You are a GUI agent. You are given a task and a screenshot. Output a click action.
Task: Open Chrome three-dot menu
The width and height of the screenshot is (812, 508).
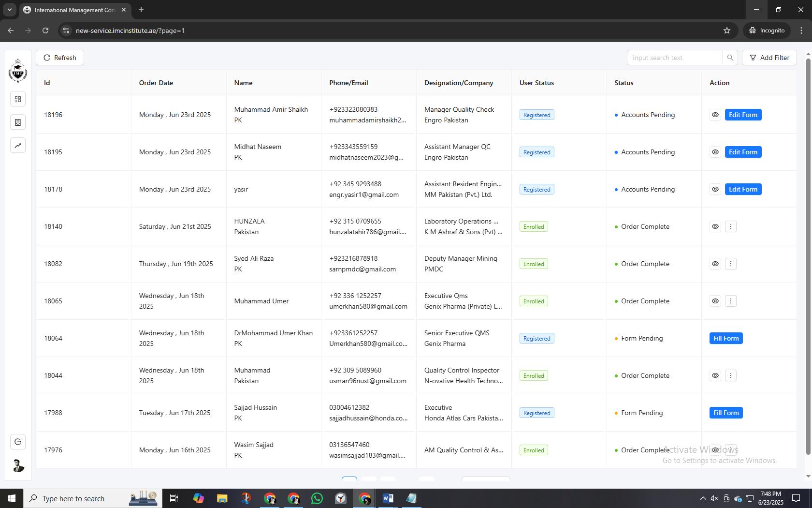801,30
